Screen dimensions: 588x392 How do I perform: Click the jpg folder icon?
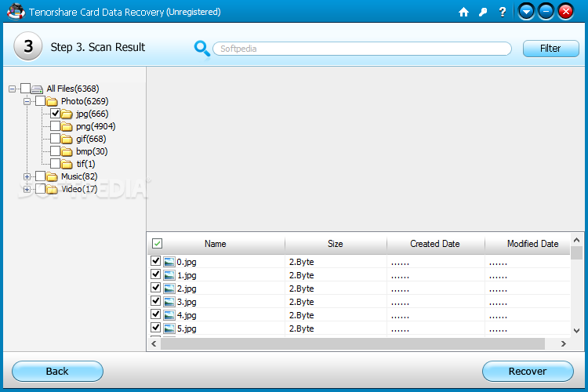point(67,114)
